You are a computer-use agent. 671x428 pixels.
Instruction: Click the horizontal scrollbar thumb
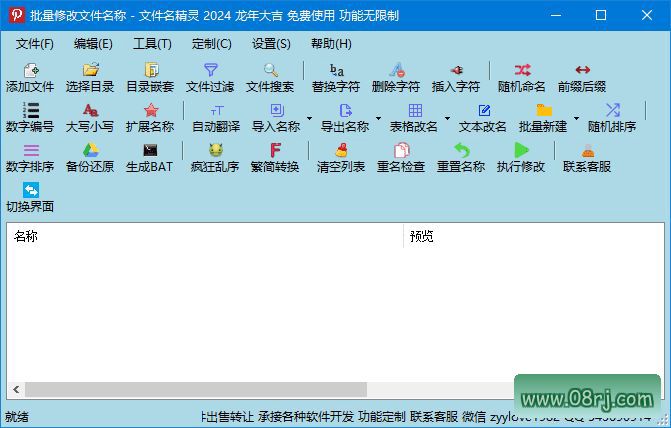pyautogui.click(x=196, y=389)
